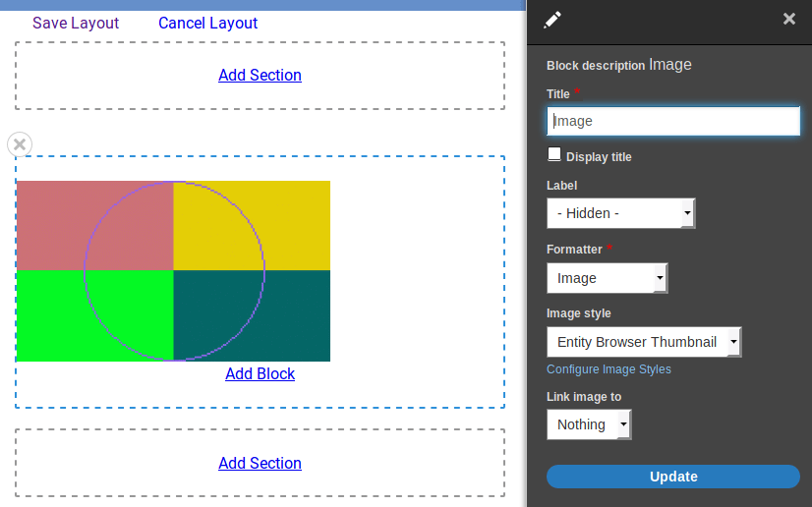Screen dimensions: 812x507
Task: Click the bright green quadrant of the image
Action: (94, 315)
